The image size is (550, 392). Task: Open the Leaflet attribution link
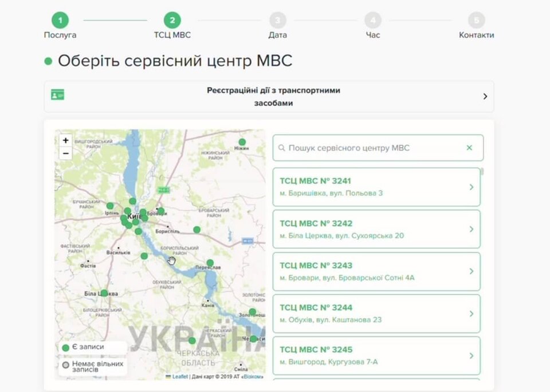(180, 377)
